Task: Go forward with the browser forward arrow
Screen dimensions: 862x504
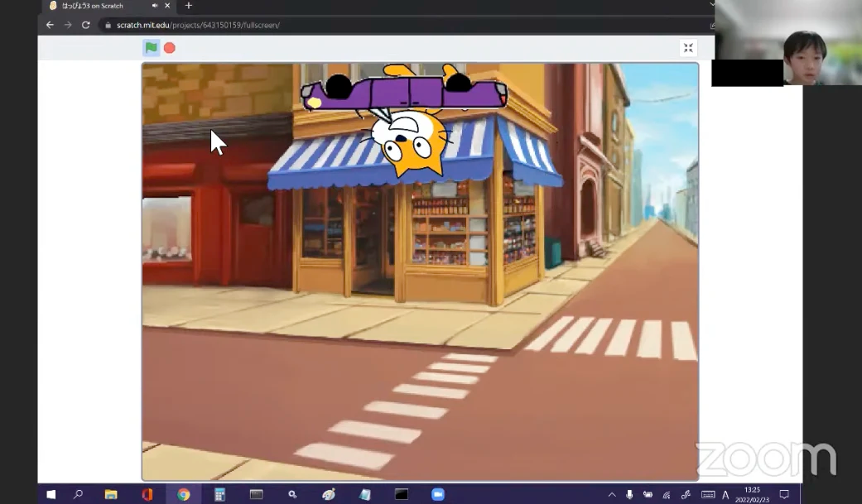Action: [68, 25]
